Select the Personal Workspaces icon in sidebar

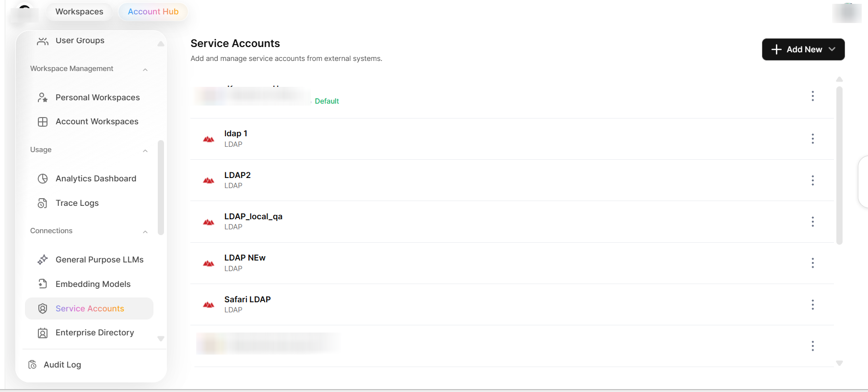tap(43, 97)
